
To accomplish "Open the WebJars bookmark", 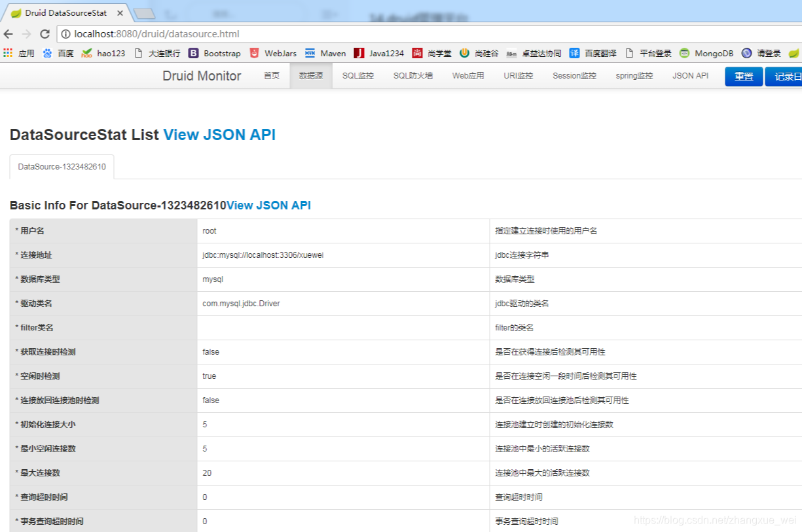I will pyautogui.click(x=273, y=54).
